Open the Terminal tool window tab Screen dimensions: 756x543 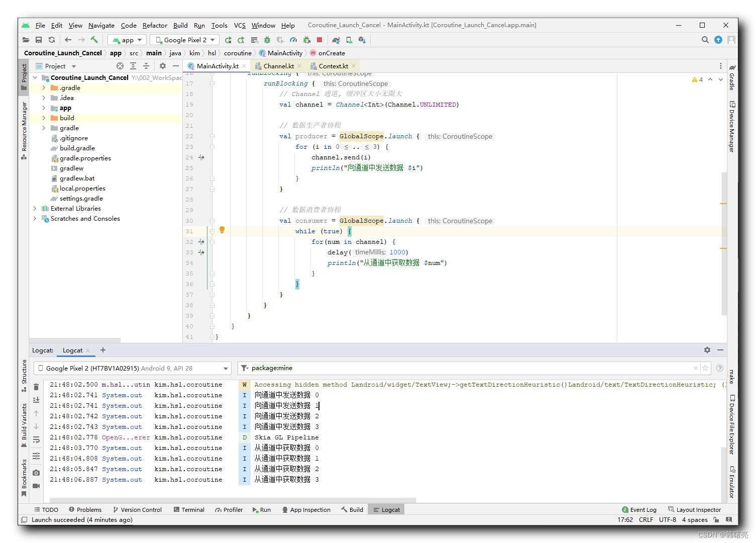[x=189, y=509]
